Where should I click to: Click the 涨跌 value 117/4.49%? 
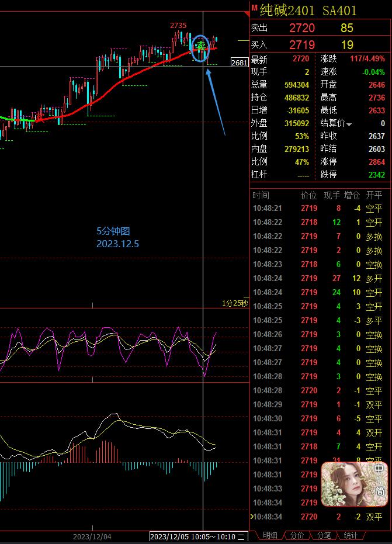tap(367, 58)
